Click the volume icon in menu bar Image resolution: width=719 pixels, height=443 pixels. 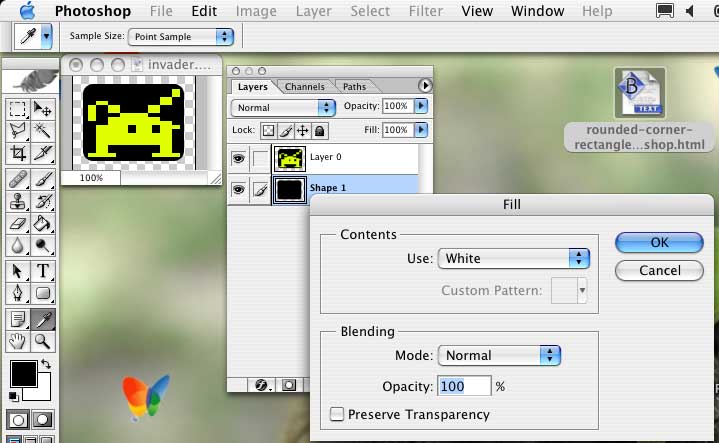pos(689,11)
